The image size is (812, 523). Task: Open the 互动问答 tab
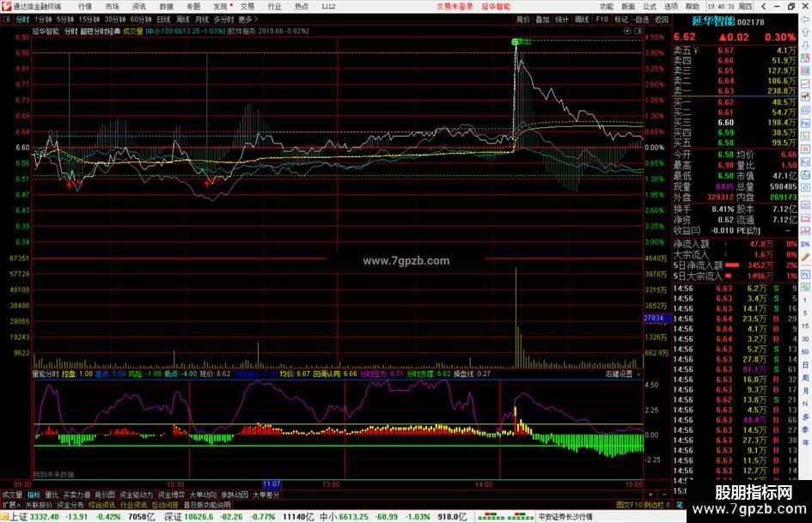coord(165,504)
